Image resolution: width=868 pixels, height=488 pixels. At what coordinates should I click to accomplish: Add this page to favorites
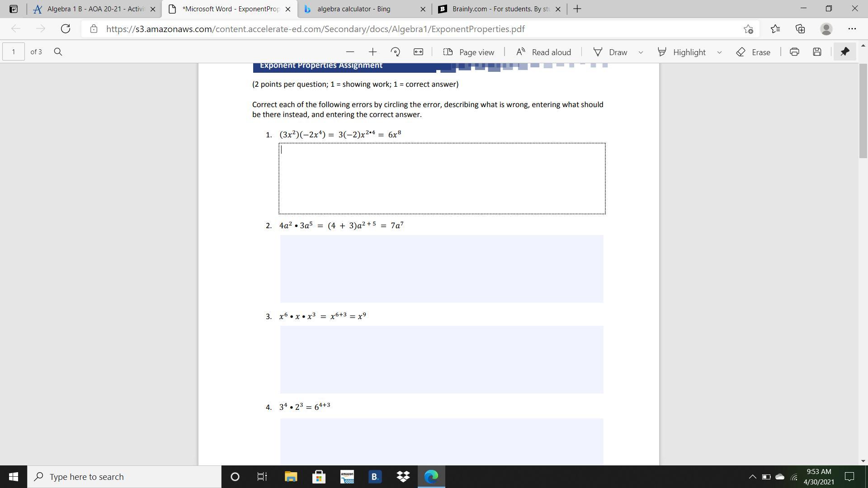click(x=748, y=29)
